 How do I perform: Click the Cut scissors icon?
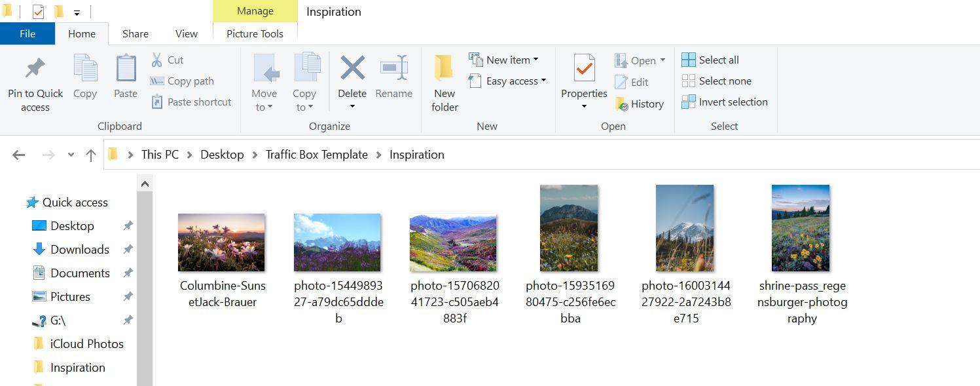(157, 60)
